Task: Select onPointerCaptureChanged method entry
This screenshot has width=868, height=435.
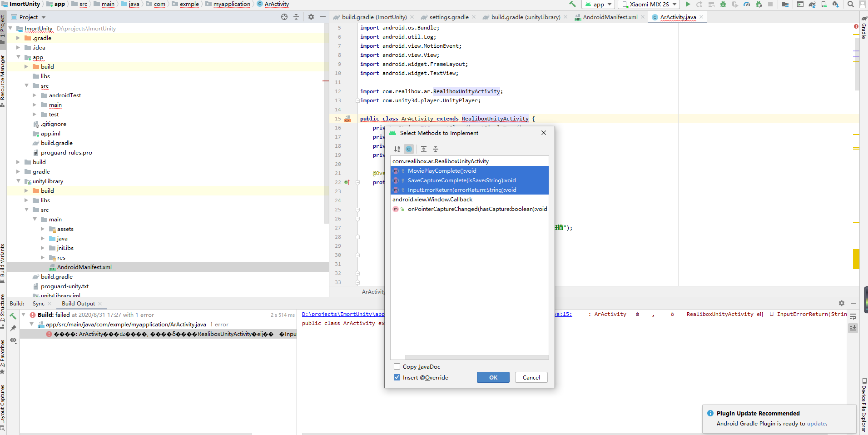Action: coord(470,209)
